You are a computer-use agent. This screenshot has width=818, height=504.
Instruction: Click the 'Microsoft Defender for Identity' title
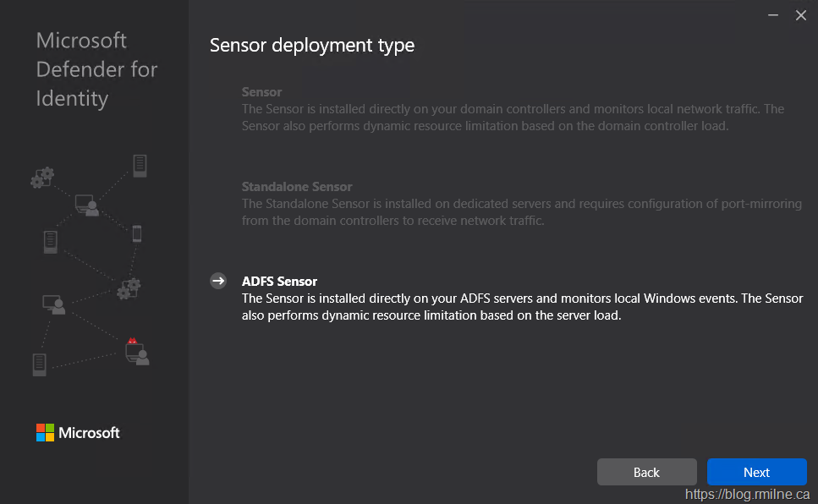pos(96,69)
